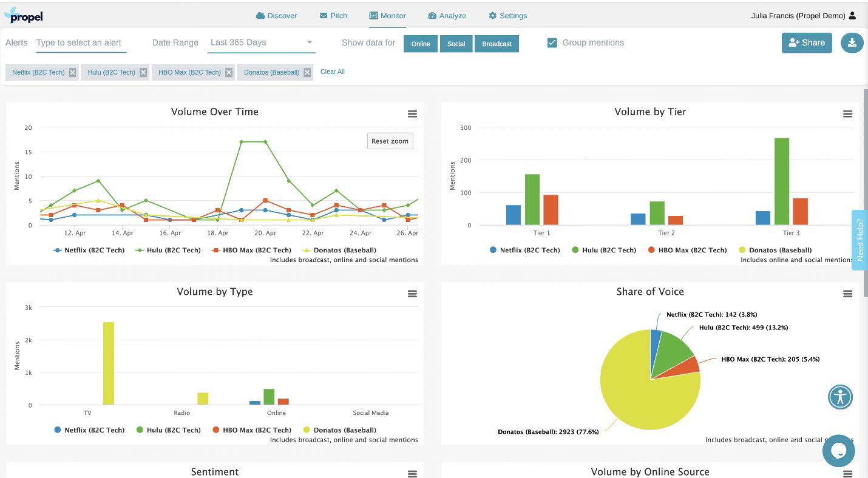Go to the Analyze tab
The height and width of the screenshot is (478, 868).
pyautogui.click(x=447, y=16)
